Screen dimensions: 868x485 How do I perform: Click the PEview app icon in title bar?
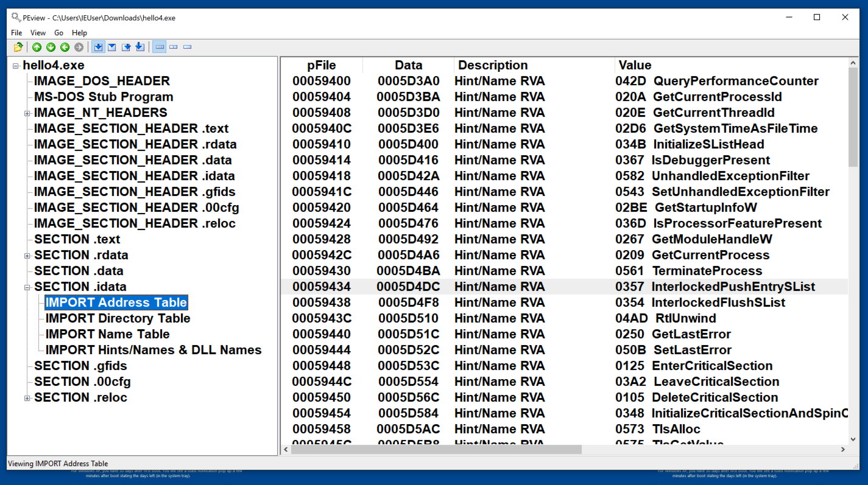[16, 18]
